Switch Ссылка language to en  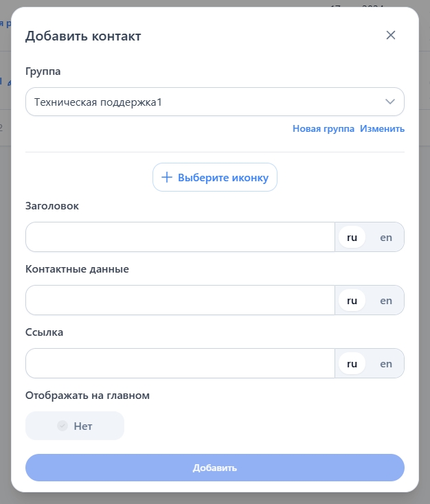click(386, 363)
